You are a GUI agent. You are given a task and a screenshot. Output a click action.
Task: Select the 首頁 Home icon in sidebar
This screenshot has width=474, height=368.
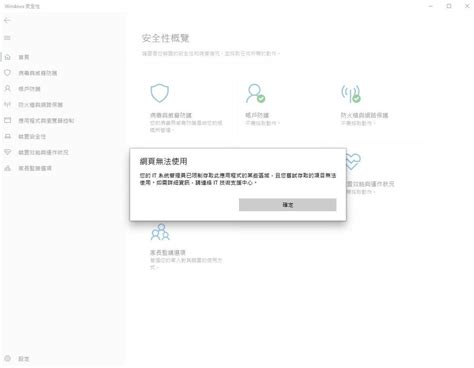(x=7, y=57)
